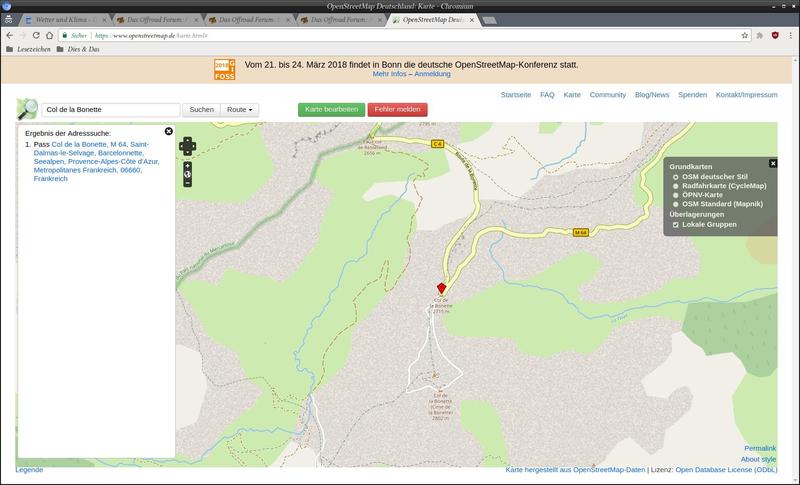Switch to second Das Offroad Forum tab
Viewport: 800px width, 485px height.
click(248, 20)
